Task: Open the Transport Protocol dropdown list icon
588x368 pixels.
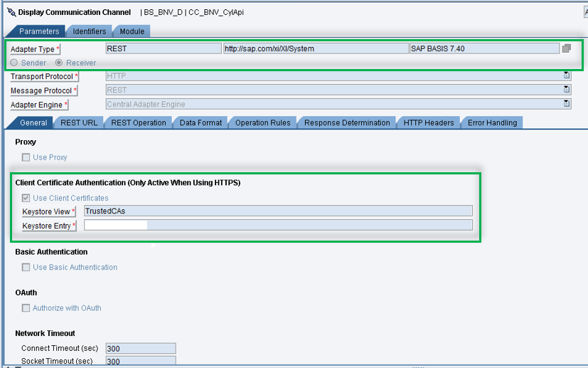Action: tap(566, 75)
